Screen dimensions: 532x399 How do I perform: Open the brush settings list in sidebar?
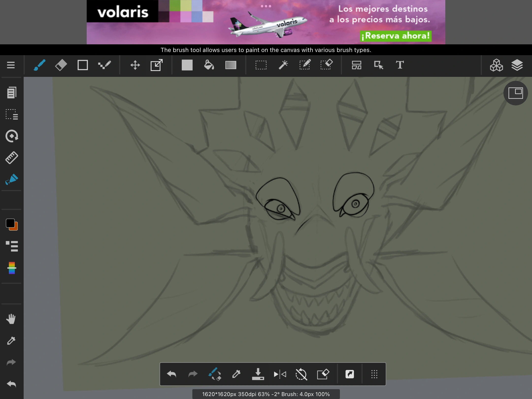(x=11, y=246)
